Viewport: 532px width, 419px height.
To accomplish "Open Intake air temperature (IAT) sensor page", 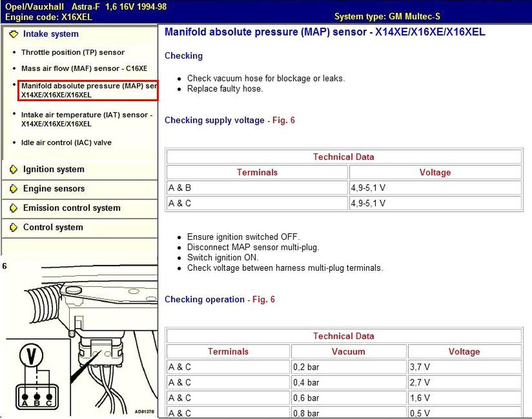I will pos(87,119).
